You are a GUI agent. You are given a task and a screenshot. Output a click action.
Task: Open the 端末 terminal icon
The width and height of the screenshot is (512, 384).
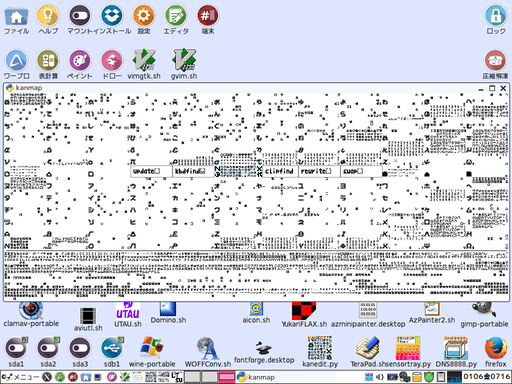coord(208,16)
